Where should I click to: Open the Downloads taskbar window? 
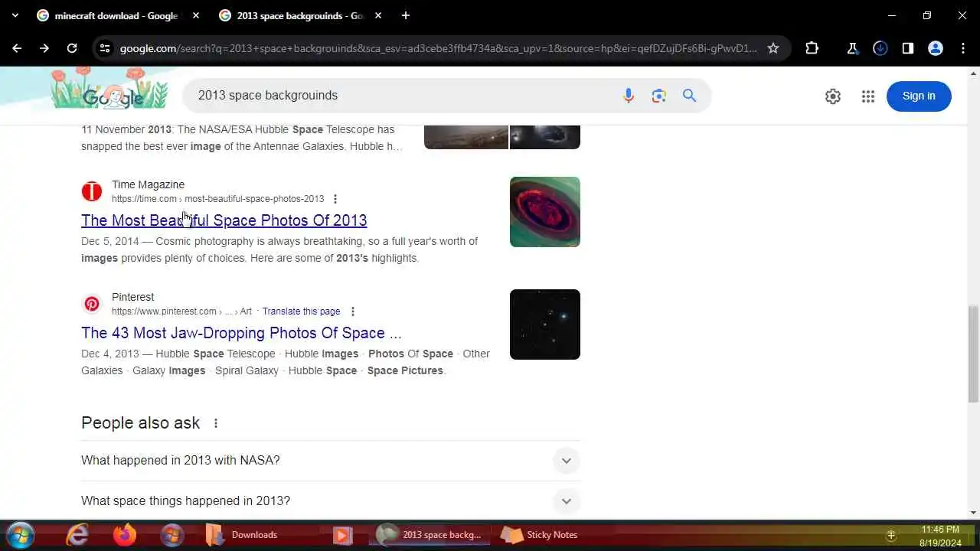(243, 535)
